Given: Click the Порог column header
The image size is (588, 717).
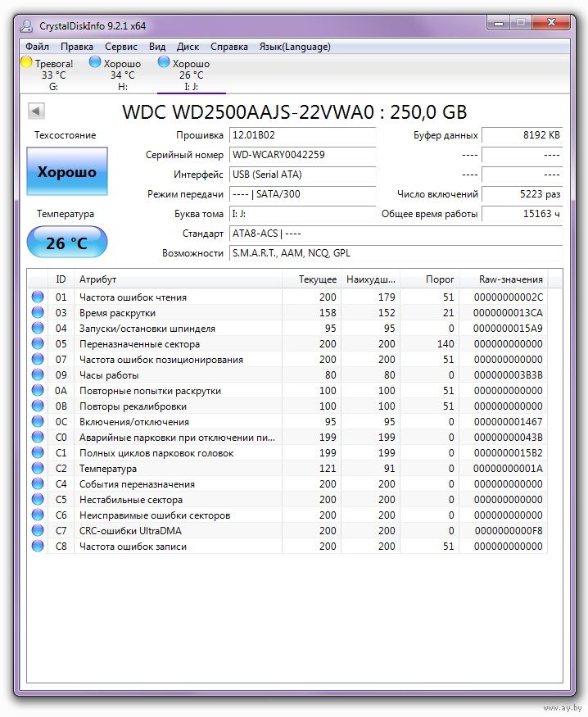Looking at the screenshot, I should click(x=429, y=279).
